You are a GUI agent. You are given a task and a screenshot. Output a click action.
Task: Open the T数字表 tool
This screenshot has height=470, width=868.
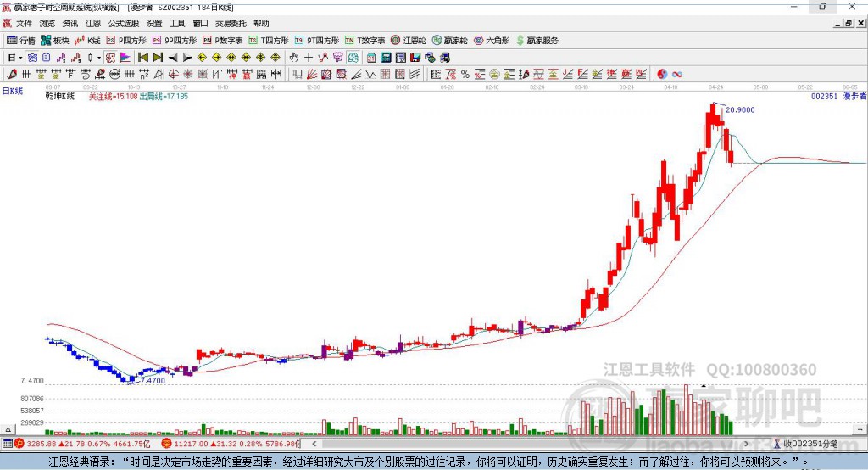(364, 41)
